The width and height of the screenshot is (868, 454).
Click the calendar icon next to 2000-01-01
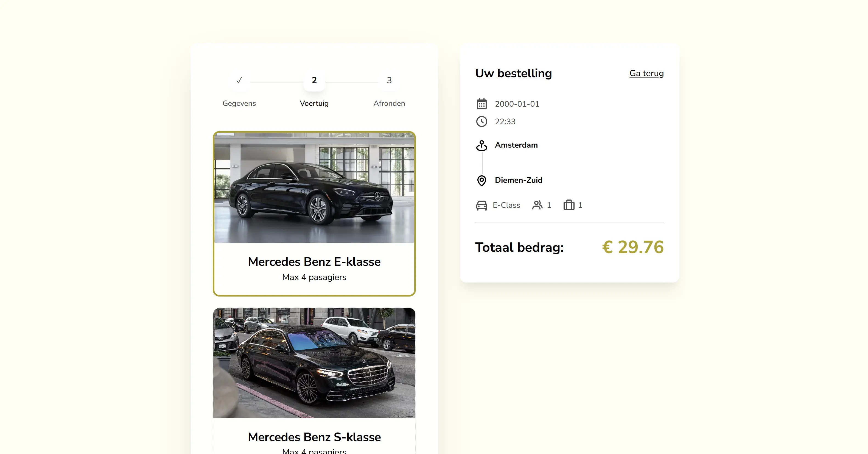click(x=482, y=104)
